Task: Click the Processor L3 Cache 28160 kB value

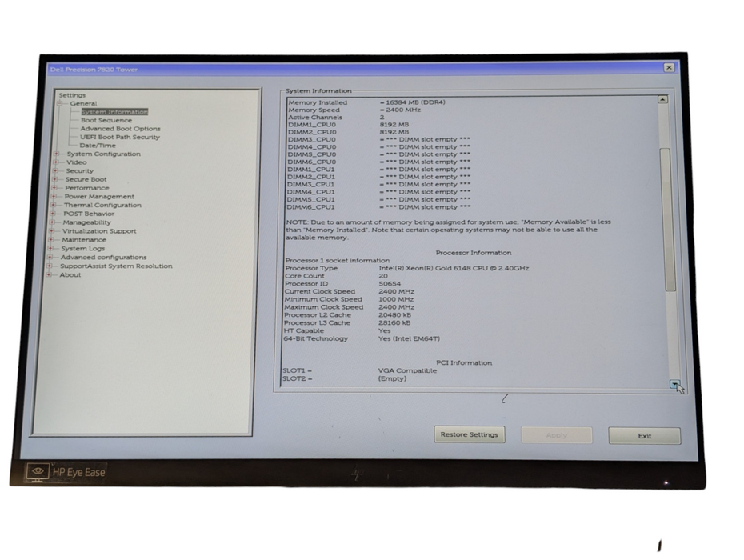Action: (x=394, y=322)
